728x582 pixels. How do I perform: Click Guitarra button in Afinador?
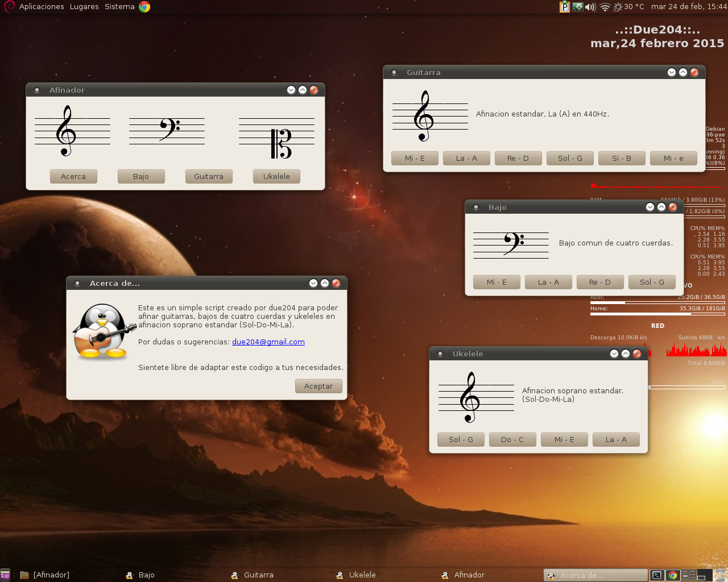click(x=209, y=176)
